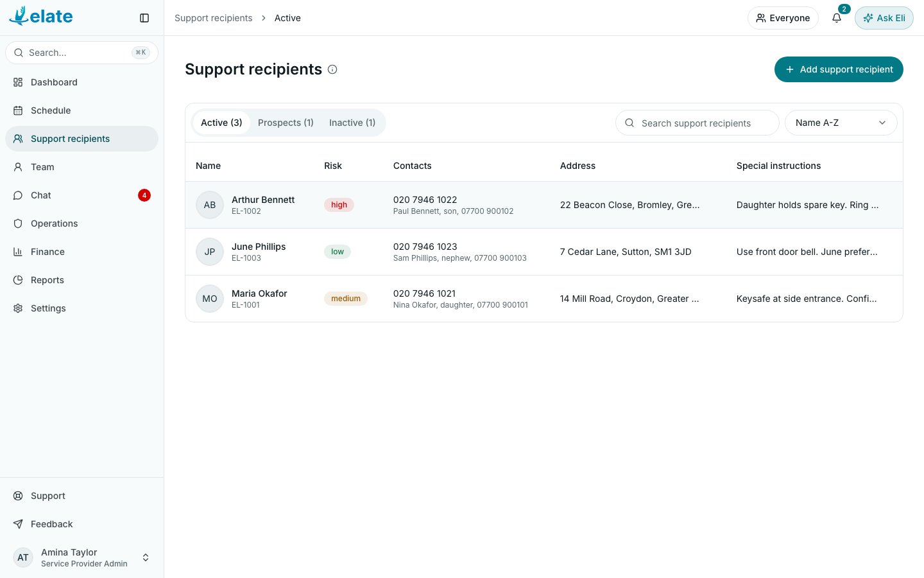Open the Ask Eli assistant
The image size is (924, 578).
(884, 18)
